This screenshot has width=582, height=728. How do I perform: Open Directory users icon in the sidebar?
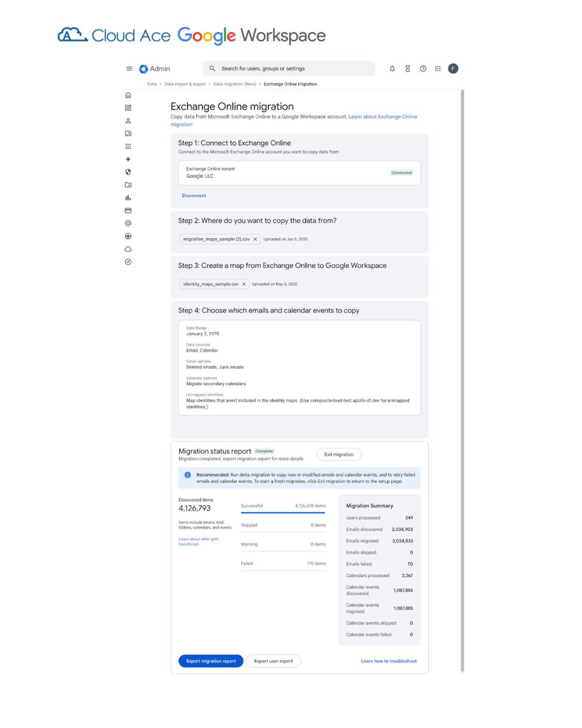tap(128, 121)
